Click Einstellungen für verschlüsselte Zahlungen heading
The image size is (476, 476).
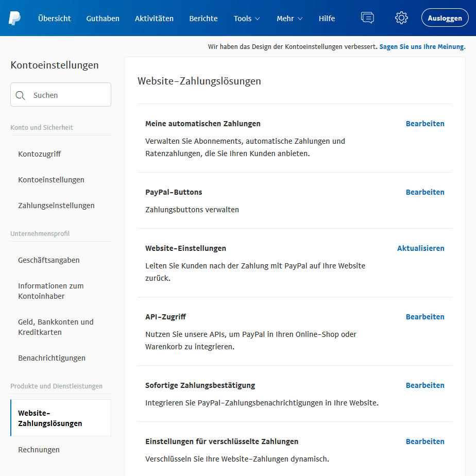coord(222,441)
